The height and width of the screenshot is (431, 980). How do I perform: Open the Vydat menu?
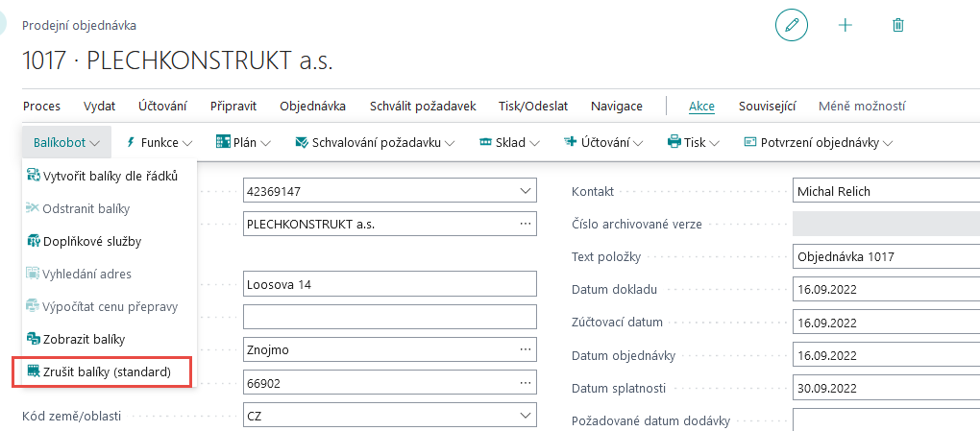(x=99, y=107)
